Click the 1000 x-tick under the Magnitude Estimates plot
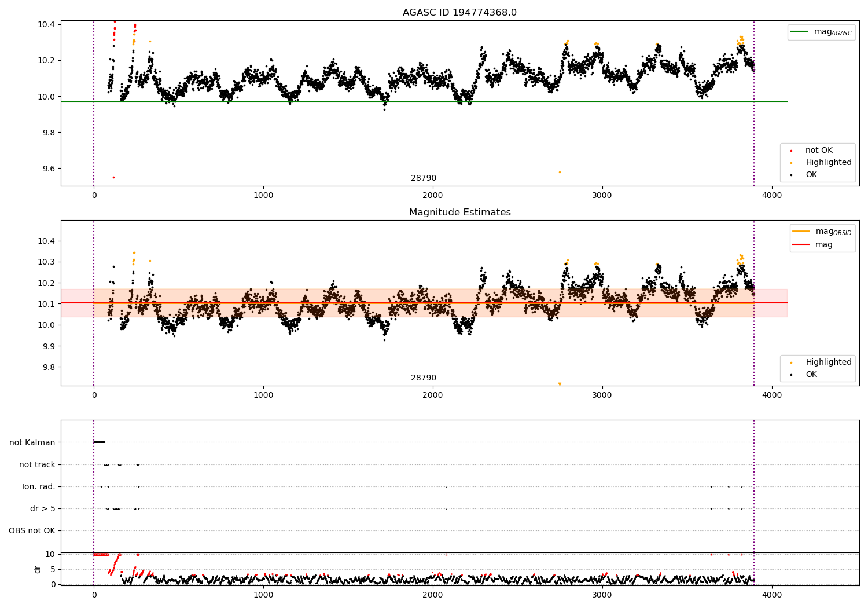 263,395
